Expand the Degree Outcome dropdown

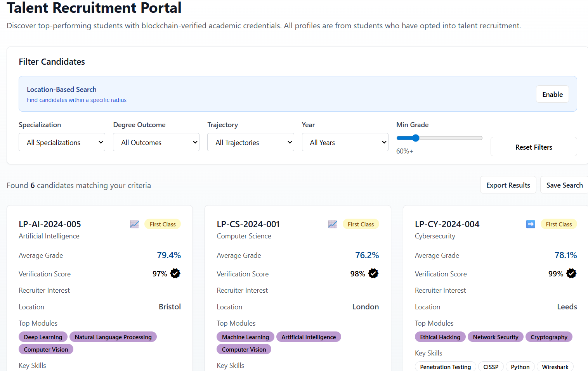(156, 142)
